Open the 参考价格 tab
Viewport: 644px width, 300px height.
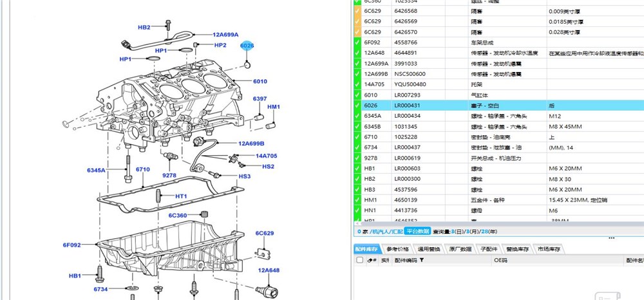click(x=398, y=249)
